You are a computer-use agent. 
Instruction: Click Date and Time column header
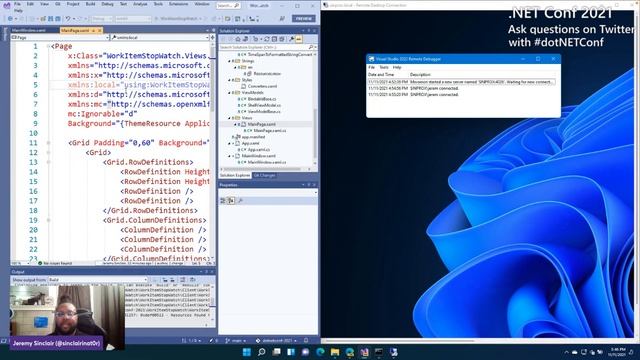coord(381,75)
